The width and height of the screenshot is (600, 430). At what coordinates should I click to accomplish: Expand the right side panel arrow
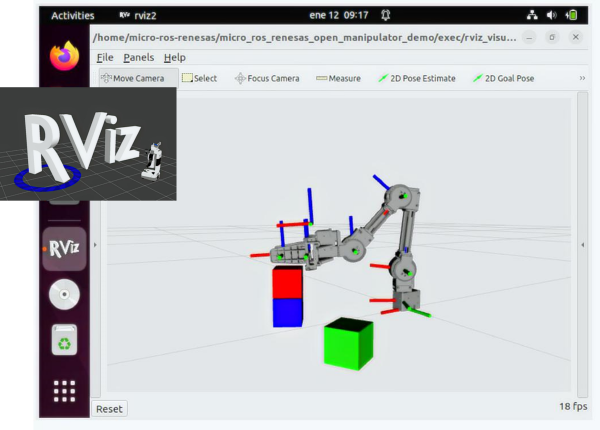click(582, 244)
